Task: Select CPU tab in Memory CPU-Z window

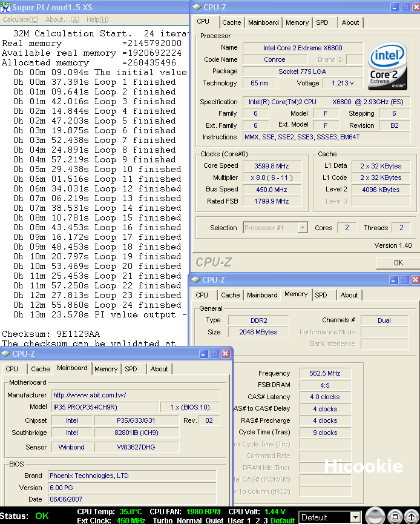Action: 202,295
